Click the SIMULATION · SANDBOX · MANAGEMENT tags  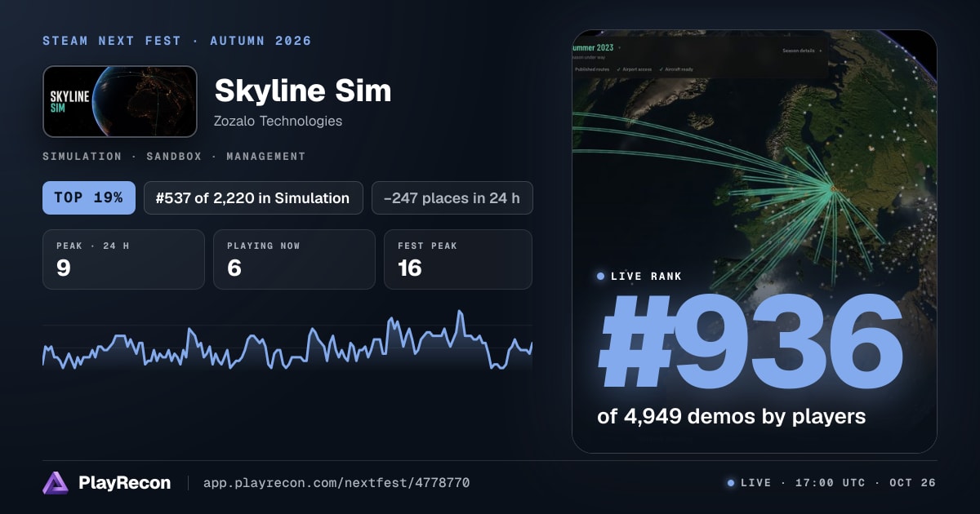[174, 156]
